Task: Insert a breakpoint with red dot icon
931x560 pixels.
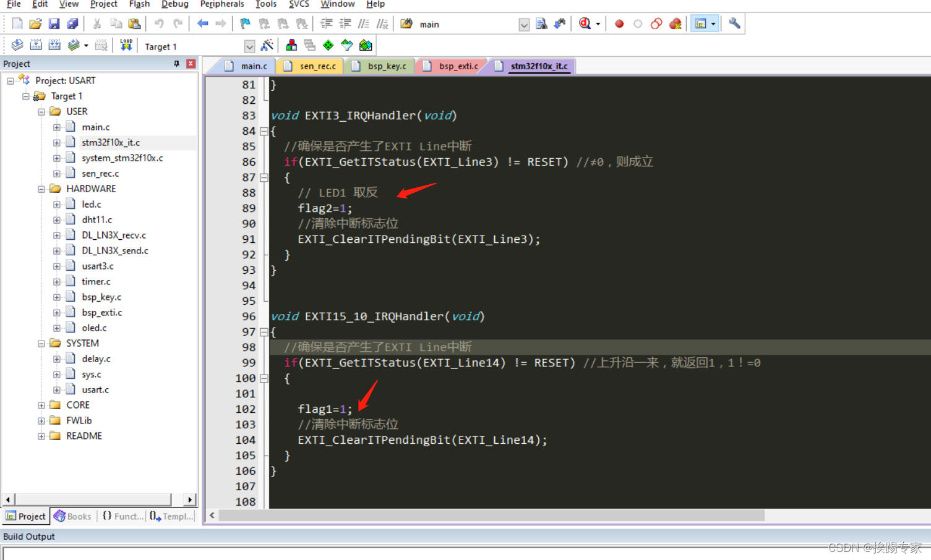Action: tap(619, 24)
